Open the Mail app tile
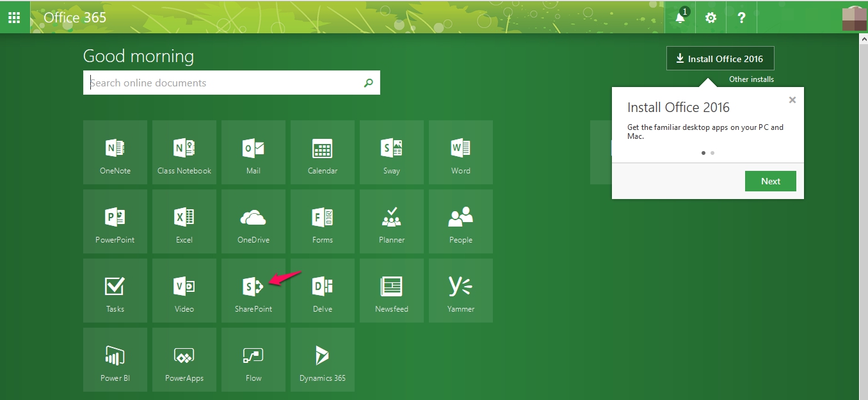This screenshot has width=868, height=400. [253, 152]
